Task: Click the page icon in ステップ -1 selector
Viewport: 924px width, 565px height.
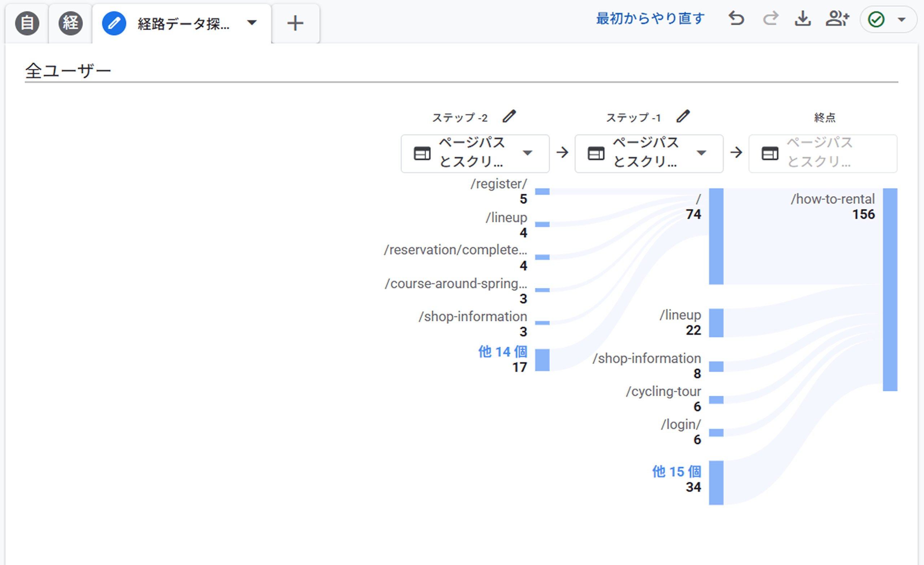Action: [x=596, y=153]
